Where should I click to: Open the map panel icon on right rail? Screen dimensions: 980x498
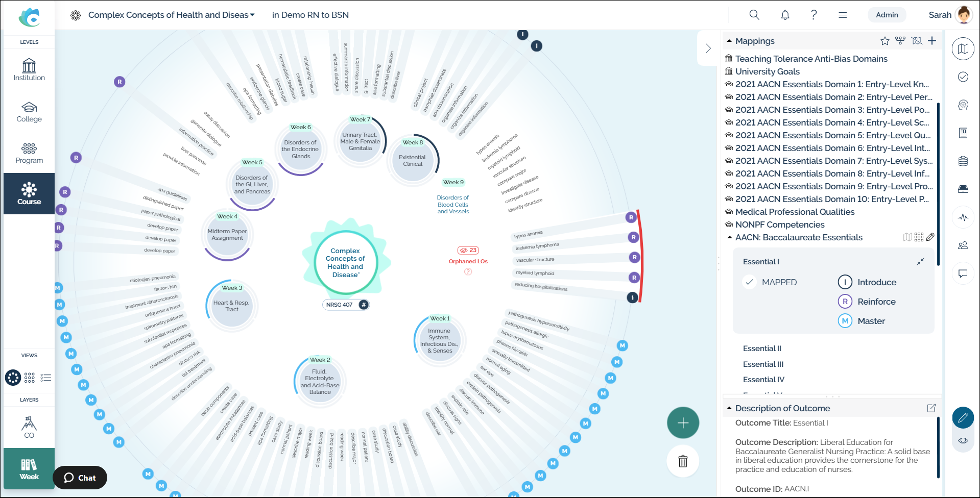click(963, 49)
